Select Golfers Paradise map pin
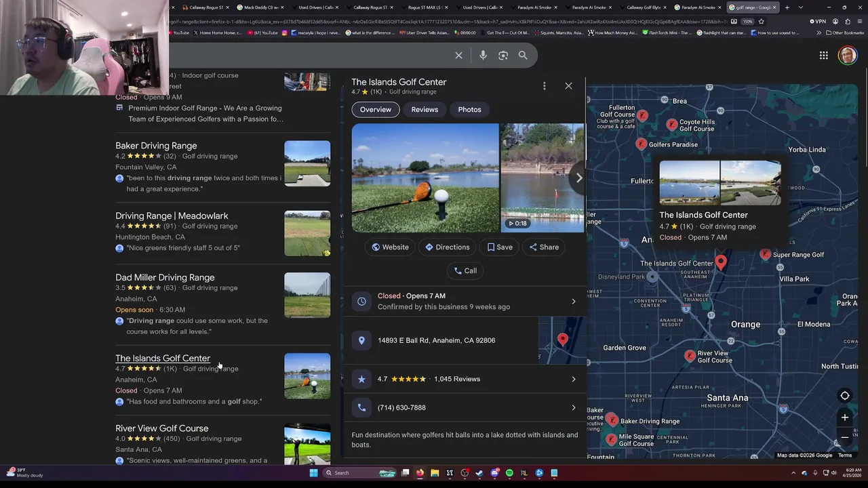The width and height of the screenshot is (868, 488). point(641,144)
